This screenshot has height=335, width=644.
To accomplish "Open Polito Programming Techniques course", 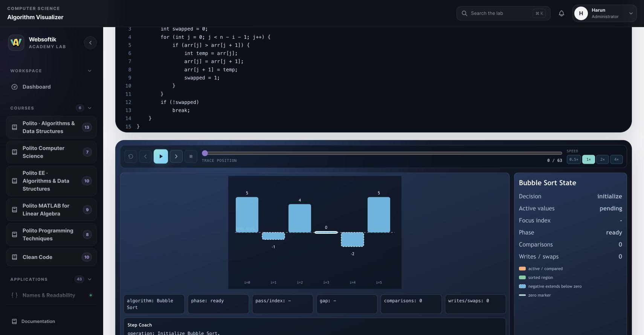I will coord(52,234).
